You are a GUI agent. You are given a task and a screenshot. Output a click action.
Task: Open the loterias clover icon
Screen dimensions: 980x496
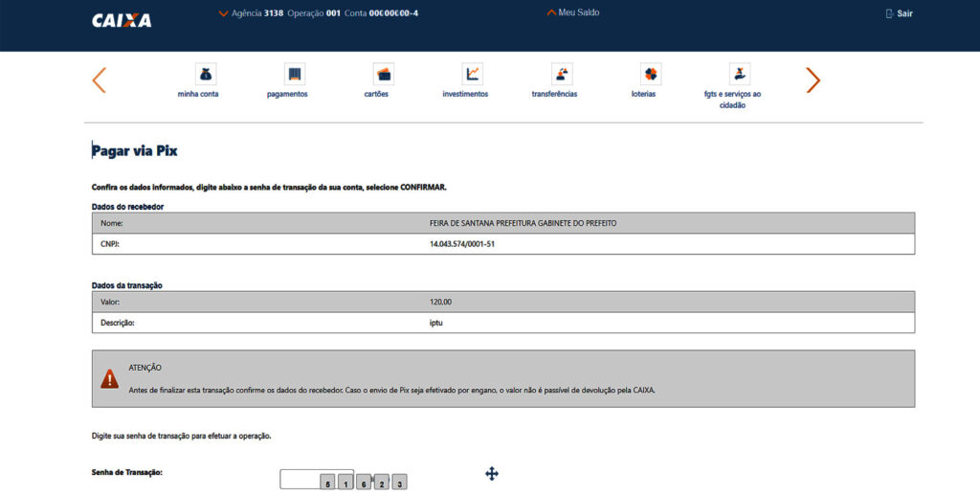point(651,75)
